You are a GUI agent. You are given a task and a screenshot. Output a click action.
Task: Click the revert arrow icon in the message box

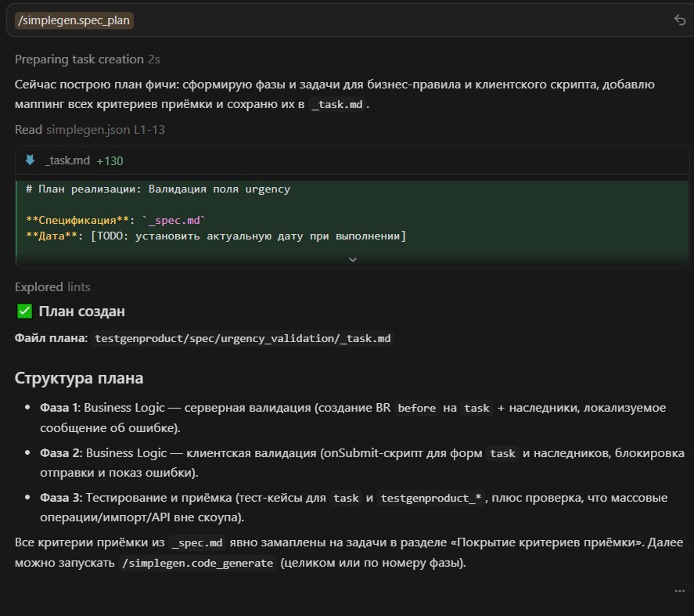(679, 20)
